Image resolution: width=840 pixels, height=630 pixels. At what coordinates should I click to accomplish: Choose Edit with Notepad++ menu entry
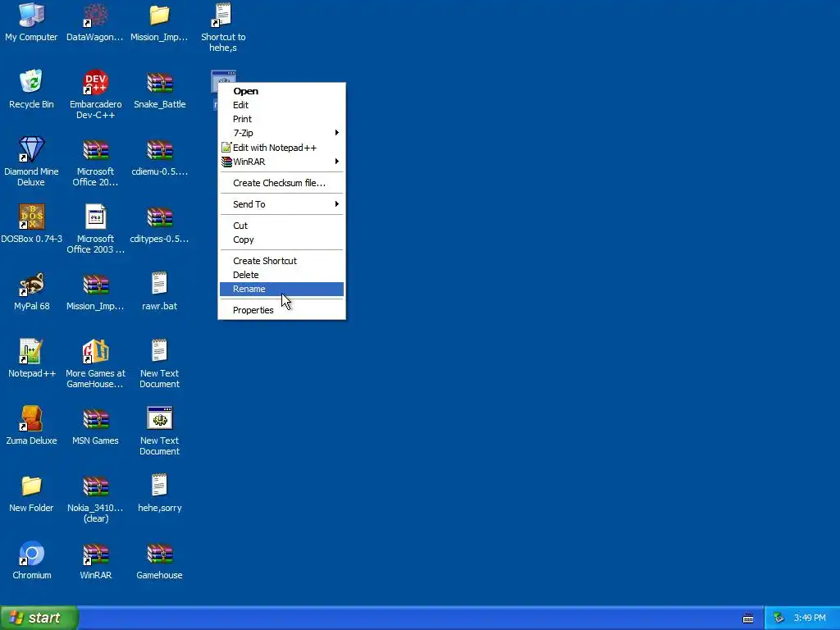click(282, 148)
